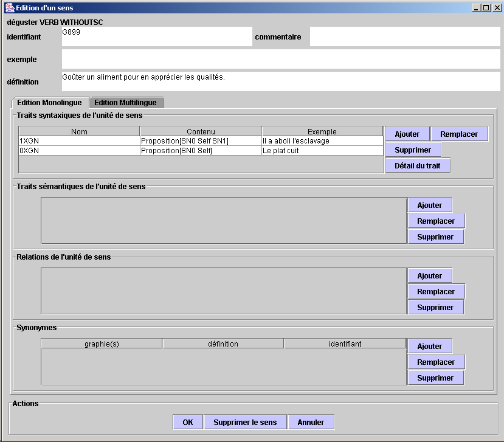
Task: Confirm with the OK button
Action: (188, 422)
